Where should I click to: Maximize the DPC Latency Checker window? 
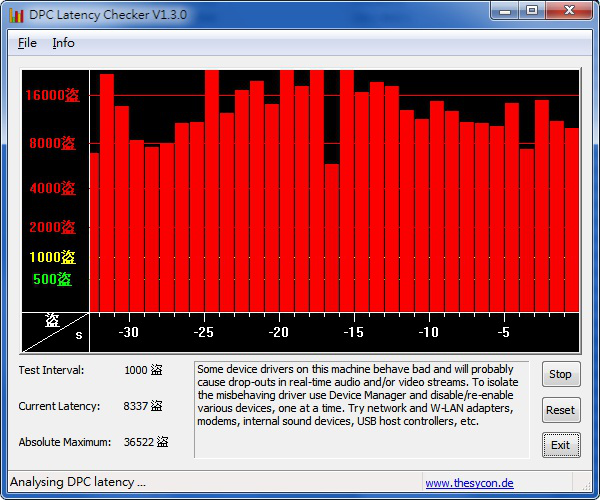532,11
